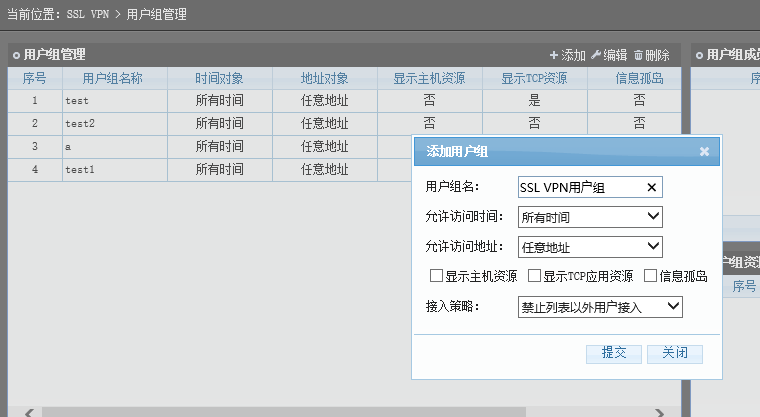
Task: Click the 添加 (add) plus icon
Action: click(x=555, y=55)
